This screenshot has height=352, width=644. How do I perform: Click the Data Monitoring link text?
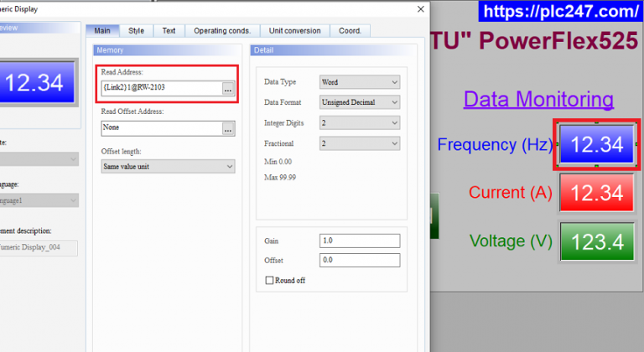pos(538,100)
